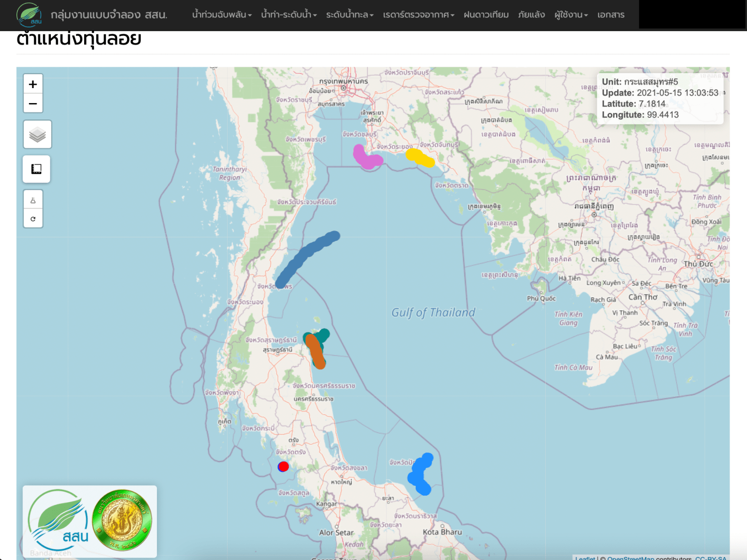
Task: Click the กลุ่มงานแบบจำลอง สสน. brand link
Action: click(109, 15)
